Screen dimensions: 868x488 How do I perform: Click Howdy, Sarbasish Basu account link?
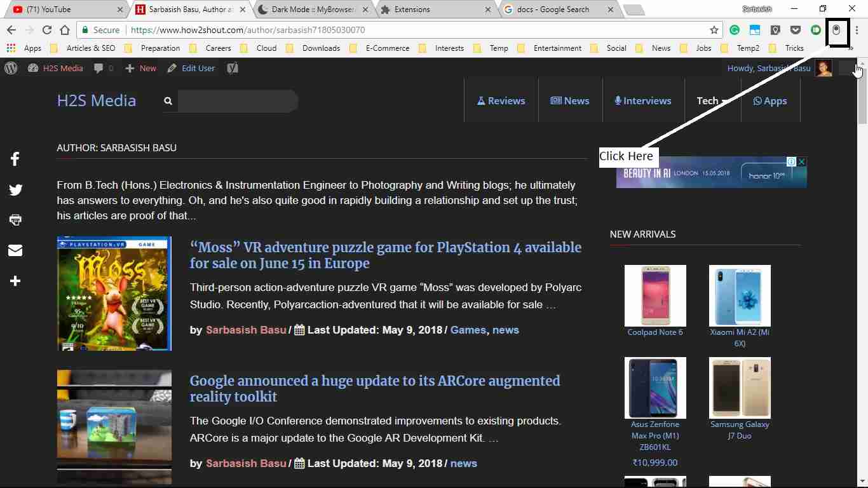769,68
